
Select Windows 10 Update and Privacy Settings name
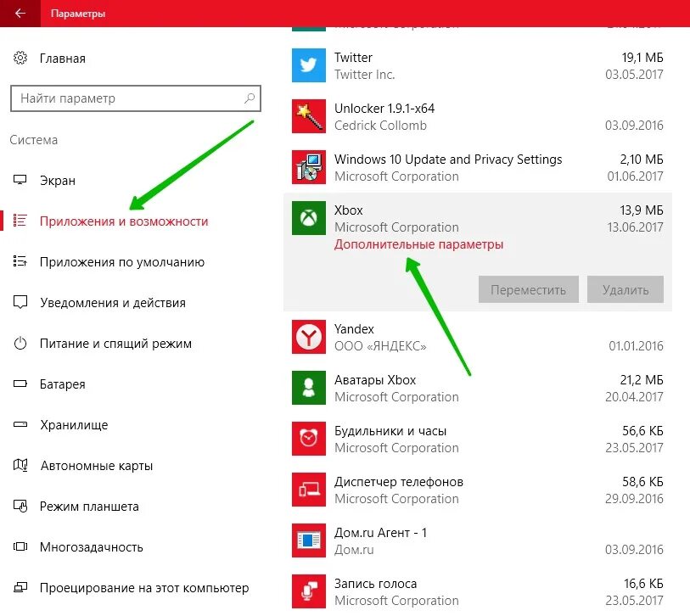coord(448,160)
